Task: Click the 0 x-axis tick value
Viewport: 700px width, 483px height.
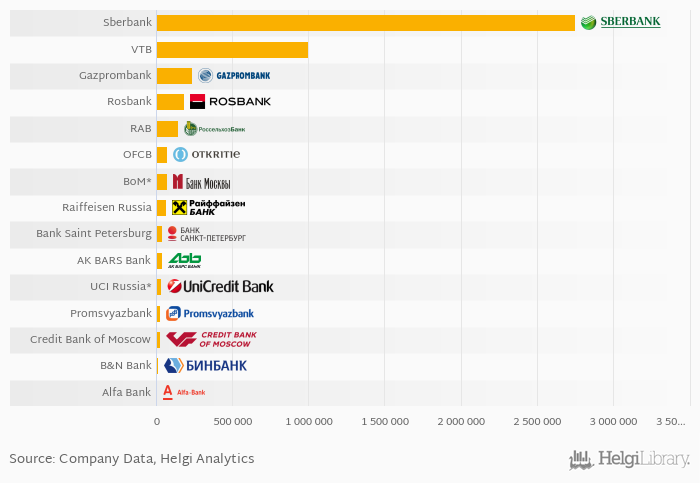Action: point(157,421)
